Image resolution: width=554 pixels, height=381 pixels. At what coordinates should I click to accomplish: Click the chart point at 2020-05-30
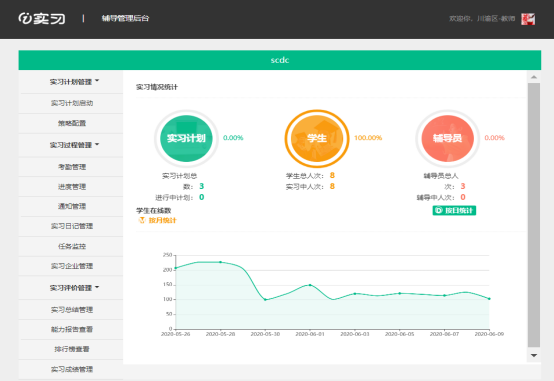tap(265, 300)
